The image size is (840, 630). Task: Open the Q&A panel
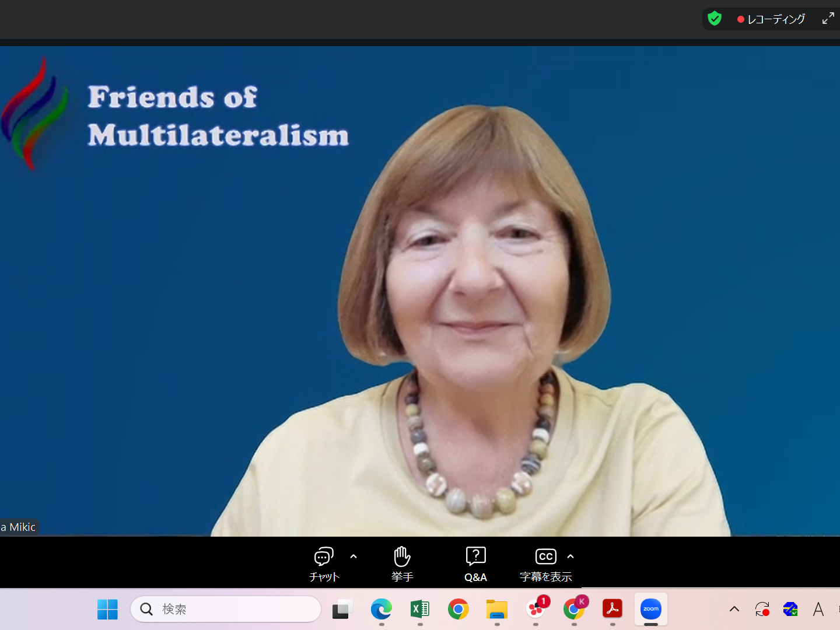click(x=475, y=563)
